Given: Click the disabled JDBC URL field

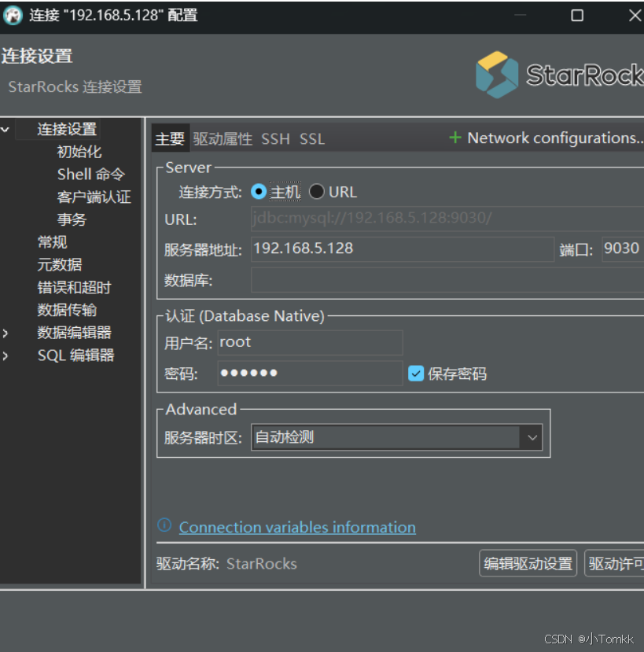Looking at the screenshot, I should 447,219.
